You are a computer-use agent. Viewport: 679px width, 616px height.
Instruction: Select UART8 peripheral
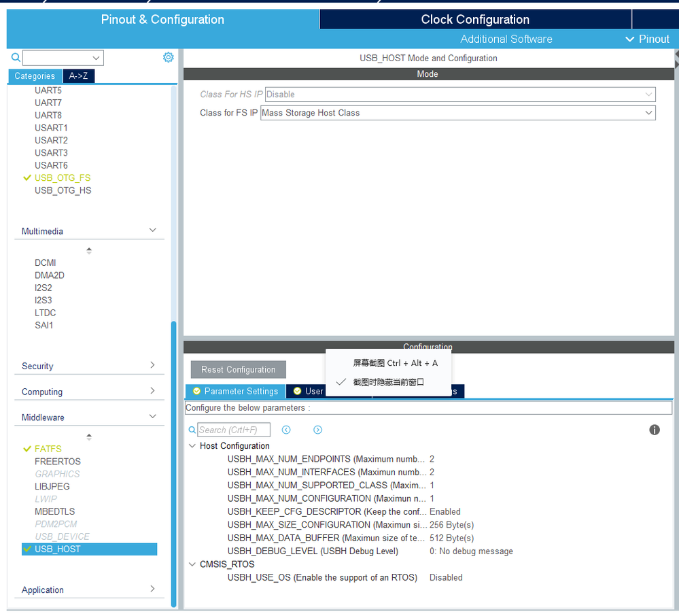click(x=48, y=115)
